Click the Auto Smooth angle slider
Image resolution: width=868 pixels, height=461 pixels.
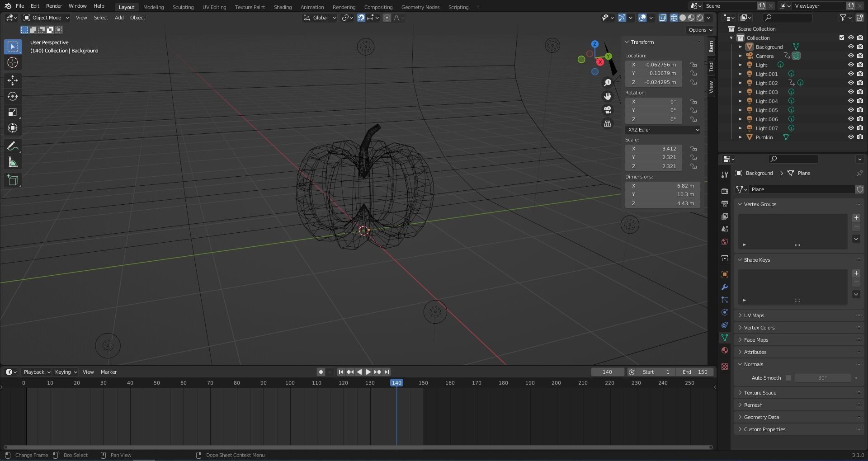[823, 378]
